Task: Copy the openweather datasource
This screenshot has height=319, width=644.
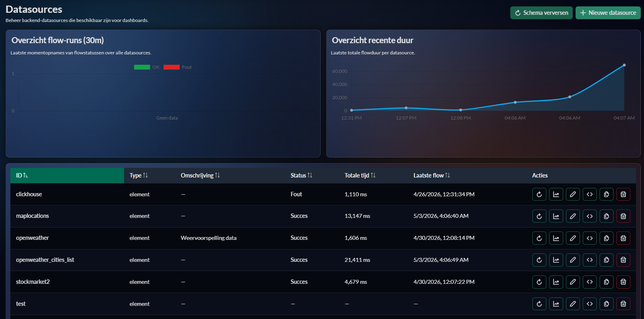Action: (x=606, y=238)
